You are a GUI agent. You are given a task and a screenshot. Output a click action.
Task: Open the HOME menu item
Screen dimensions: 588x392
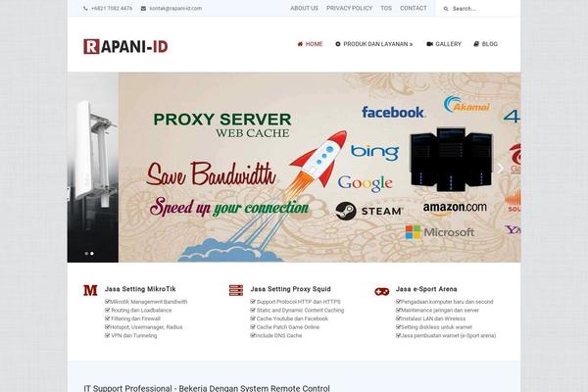point(310,44)
